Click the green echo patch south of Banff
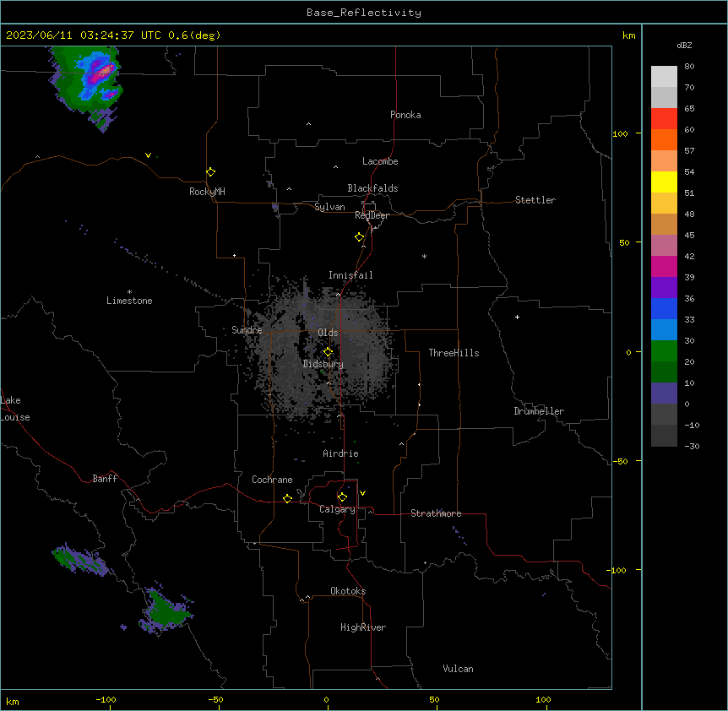 (x=166, y=609)
